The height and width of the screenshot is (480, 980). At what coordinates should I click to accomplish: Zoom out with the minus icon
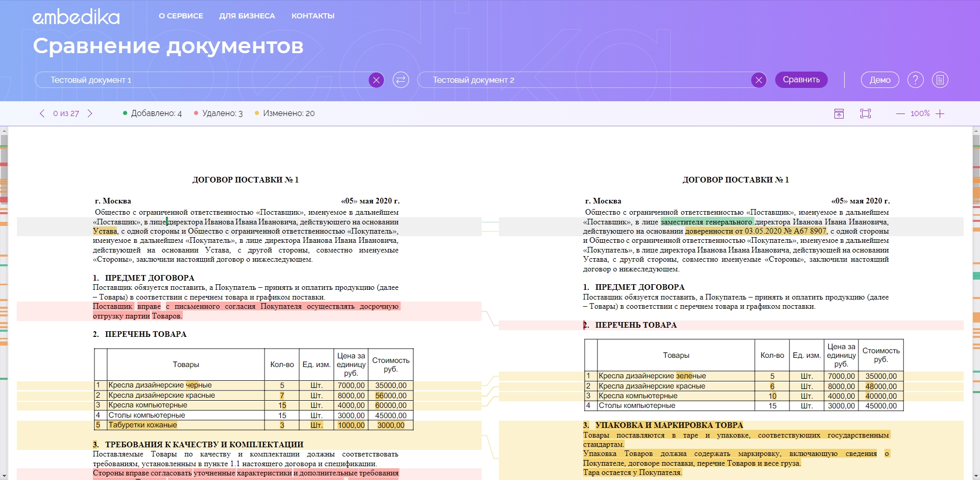(x=900, y=113)
